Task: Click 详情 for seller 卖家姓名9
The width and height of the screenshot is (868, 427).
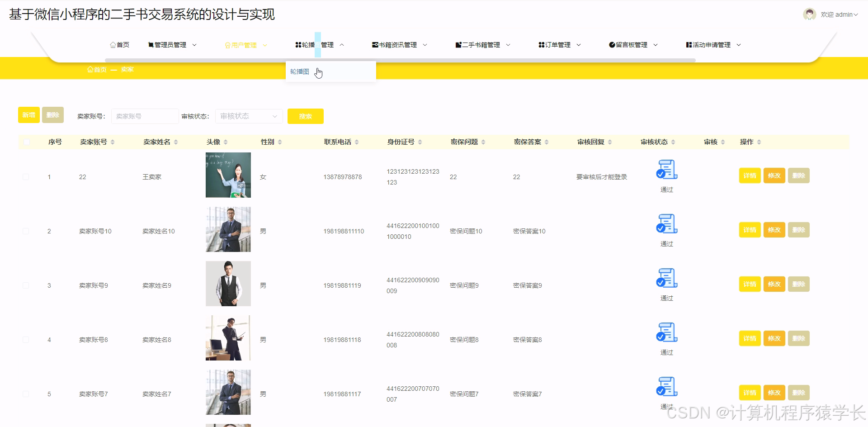Action: coord(749,284)
